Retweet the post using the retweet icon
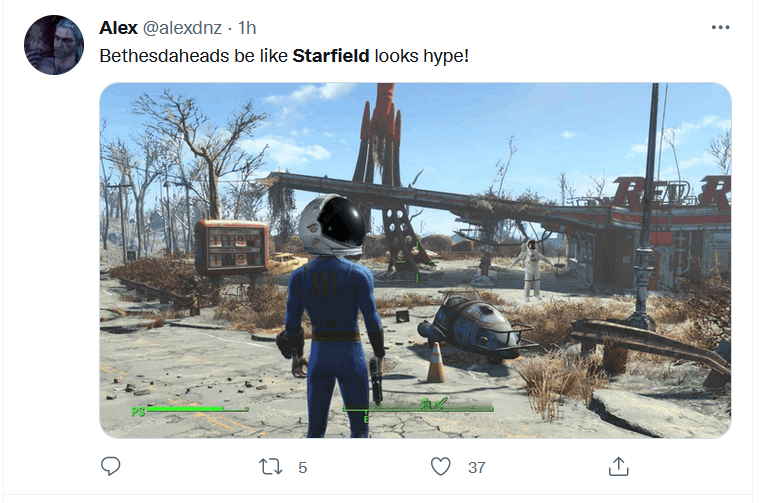Screen dimensions: 760x503 pyautogui.click(x=270, y=467)
